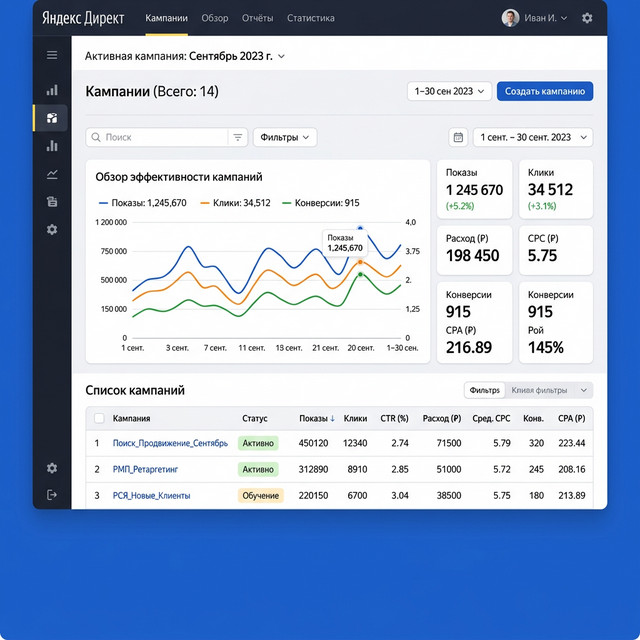Click the active campaigns cube icon in sidebar

52,118
